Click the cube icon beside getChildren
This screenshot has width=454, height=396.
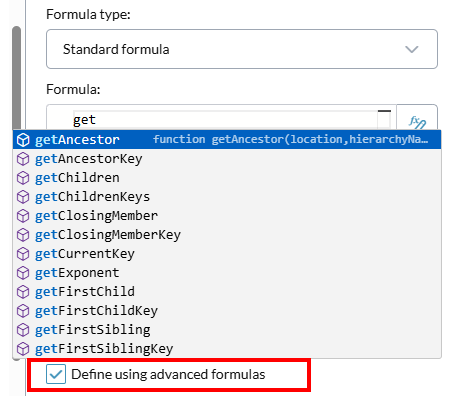click(23, 178)
